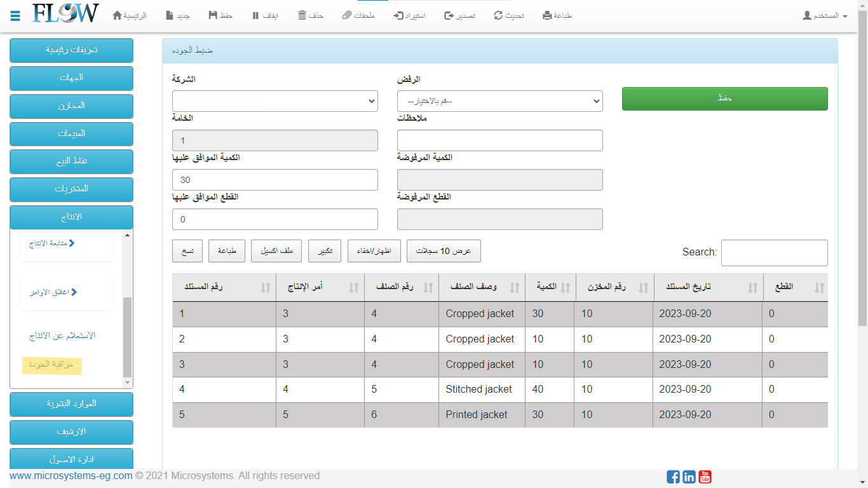This screenshot has height=488, width=868.
Task: Click the new document icon
Action: 170,15
